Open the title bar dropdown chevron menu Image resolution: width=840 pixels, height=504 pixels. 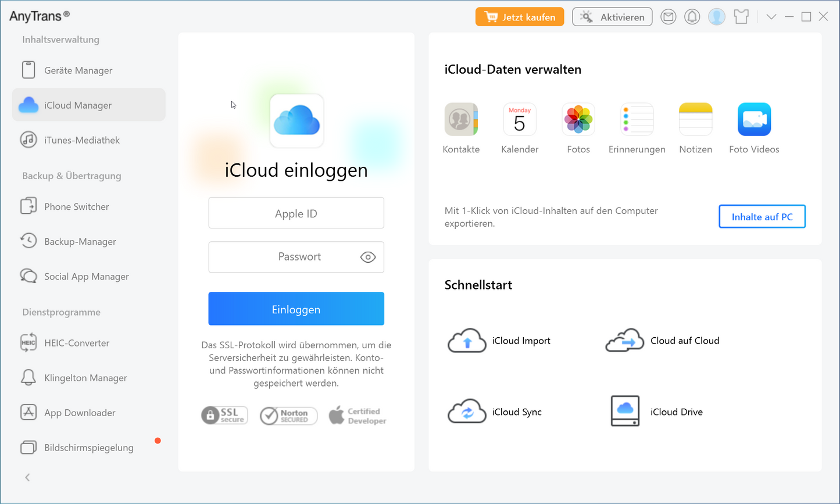(771, 17)
